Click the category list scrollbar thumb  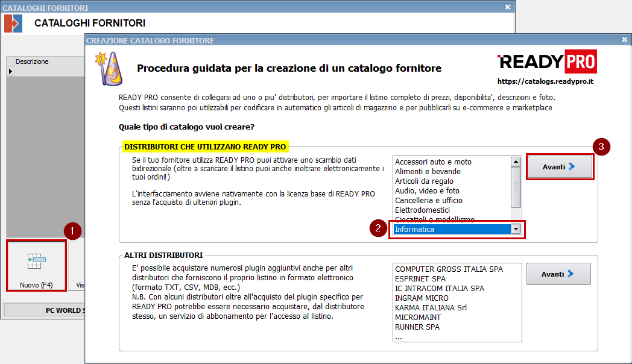coord(516,187)
